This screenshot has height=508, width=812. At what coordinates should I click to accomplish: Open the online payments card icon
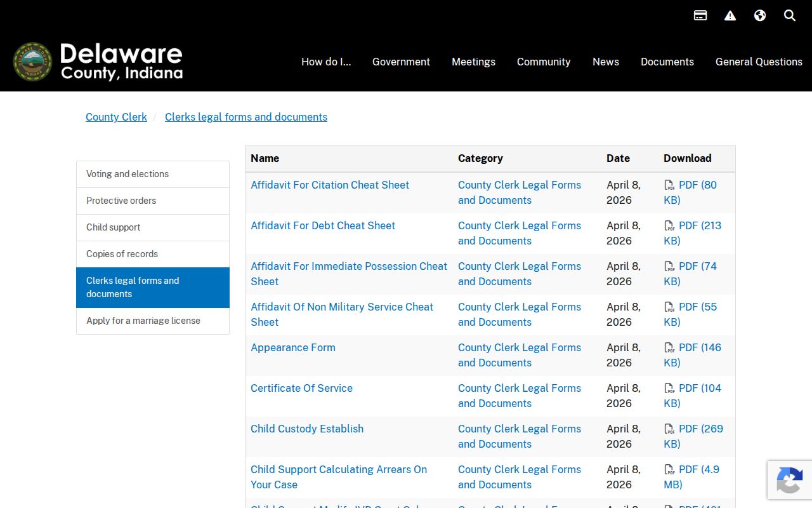pos(700,15)
